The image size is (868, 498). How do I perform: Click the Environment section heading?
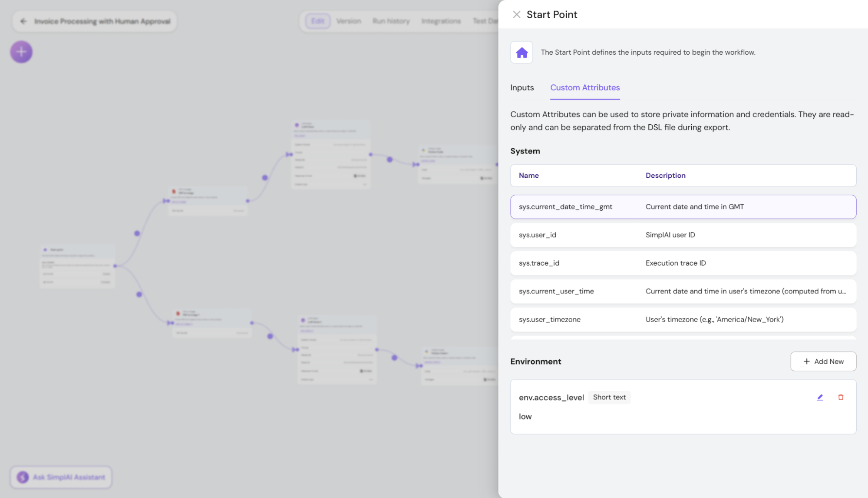pos(535,362)
